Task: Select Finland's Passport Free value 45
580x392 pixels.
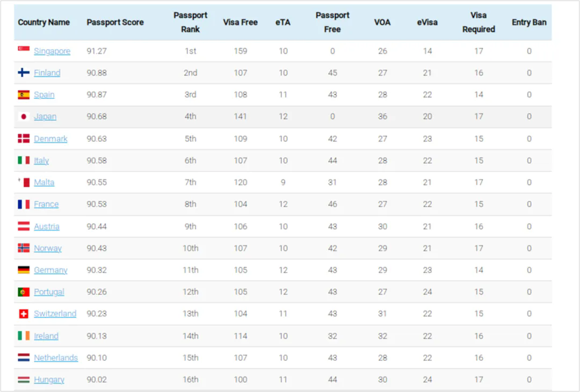Action: coord(332,73)
